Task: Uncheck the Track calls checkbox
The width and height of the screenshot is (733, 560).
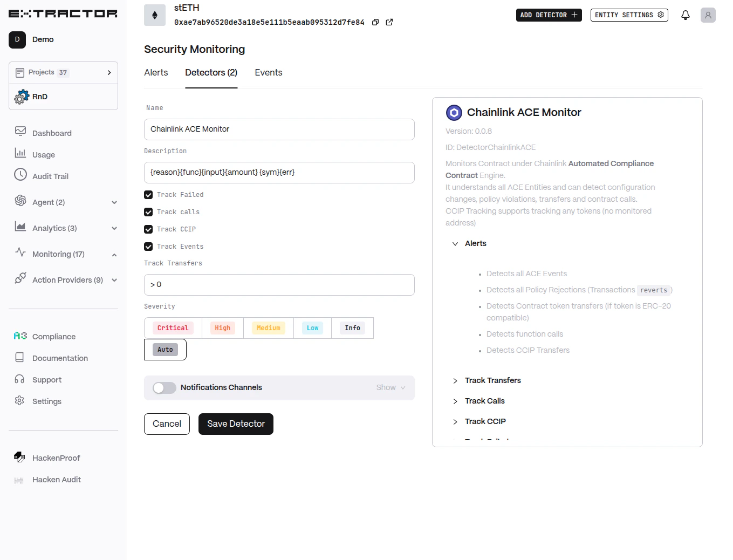Action: [148, 212]
